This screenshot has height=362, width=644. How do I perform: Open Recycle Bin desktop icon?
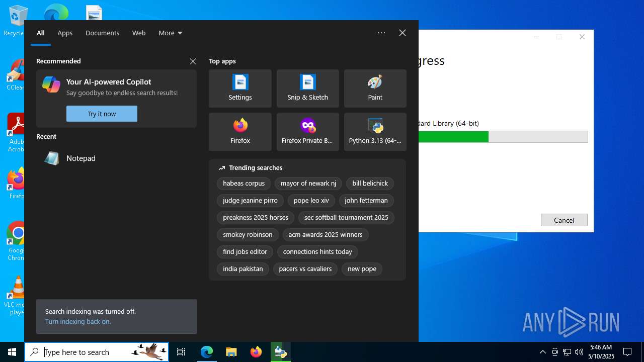[x=15, y=20]
